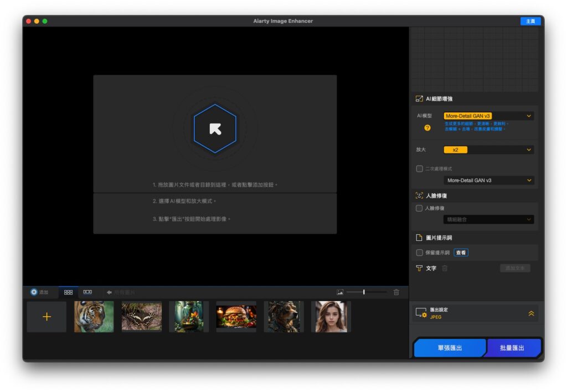Tick the 人臉修復 checkbox

point(419,208)
